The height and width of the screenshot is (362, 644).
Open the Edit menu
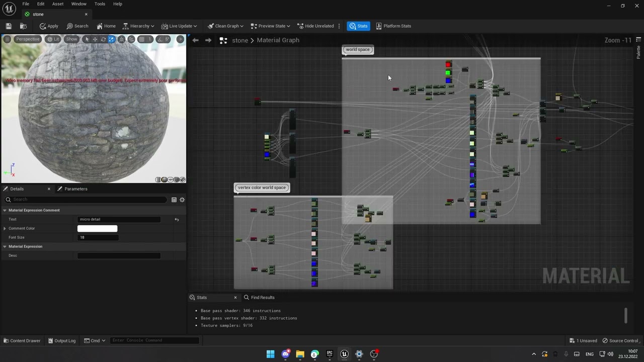click(41, 4)
